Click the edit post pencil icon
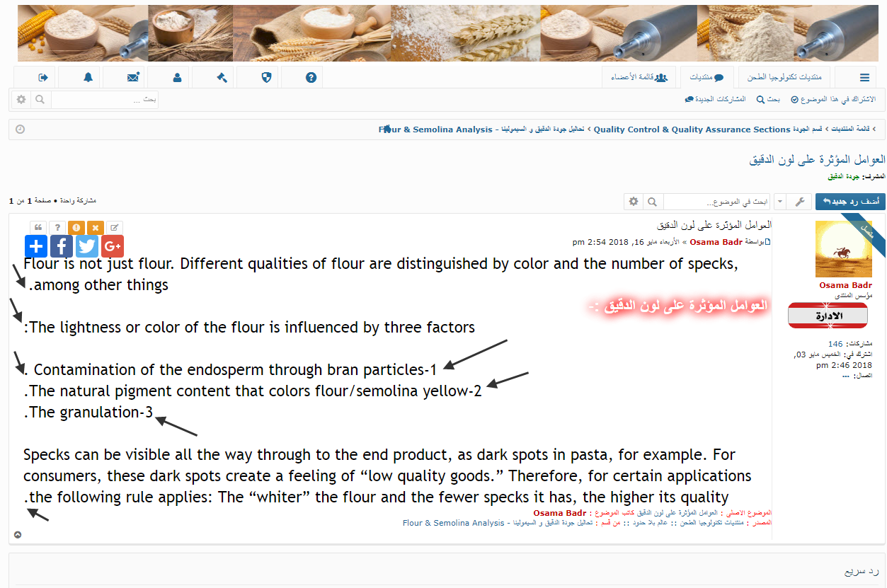Viewport: 887px width, 588px height. click(115, 228)
